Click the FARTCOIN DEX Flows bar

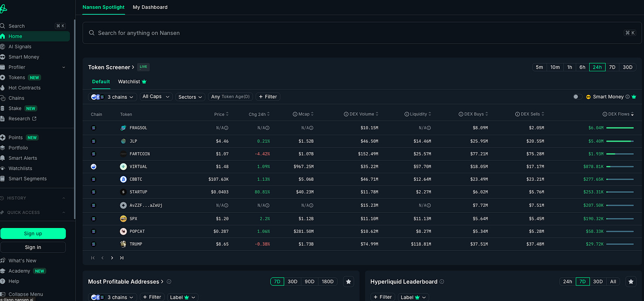pos(620,154)
